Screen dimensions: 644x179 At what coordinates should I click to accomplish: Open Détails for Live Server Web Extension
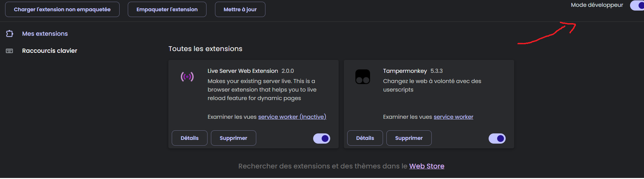click(x=189, y=138)
